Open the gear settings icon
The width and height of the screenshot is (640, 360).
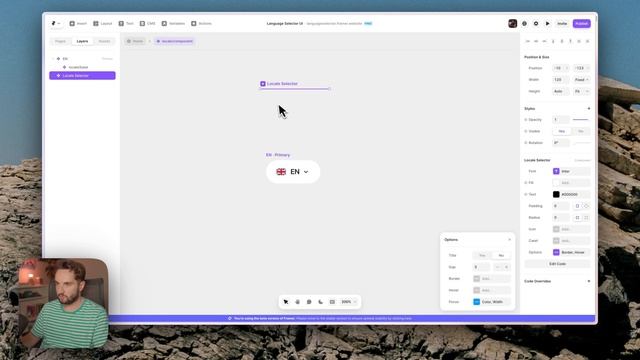[x=536, y=24]
